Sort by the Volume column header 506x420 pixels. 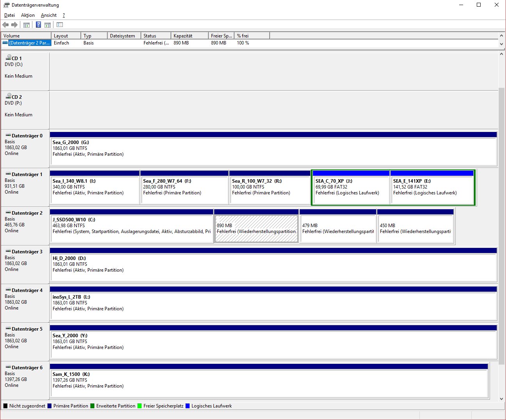point(26,36)
